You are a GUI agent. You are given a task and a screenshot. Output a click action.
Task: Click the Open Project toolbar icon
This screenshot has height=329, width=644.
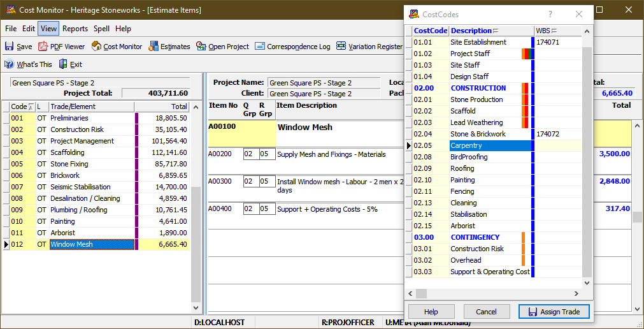pos(201,47)
